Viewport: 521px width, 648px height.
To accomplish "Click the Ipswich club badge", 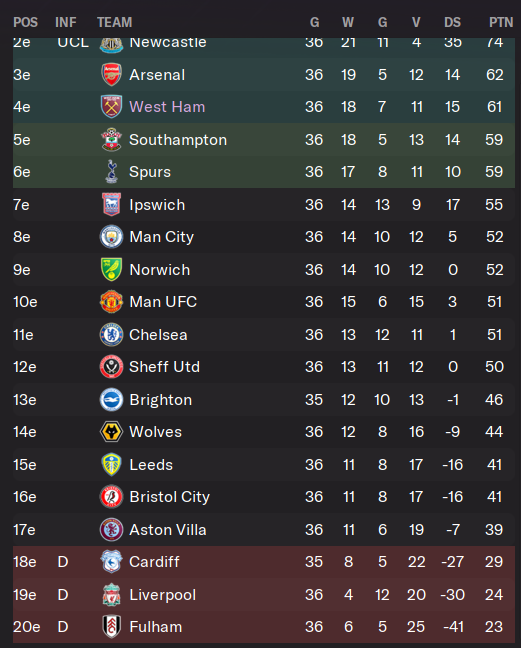I will [111, 205].
